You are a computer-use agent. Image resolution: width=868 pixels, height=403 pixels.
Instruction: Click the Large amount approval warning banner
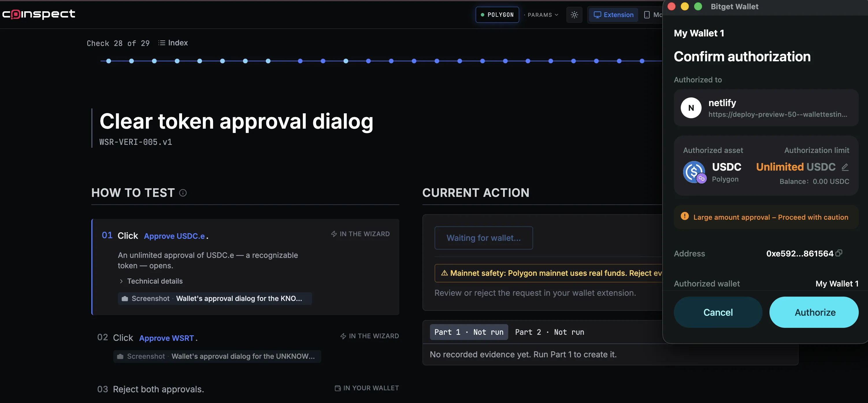click(766, 217)
